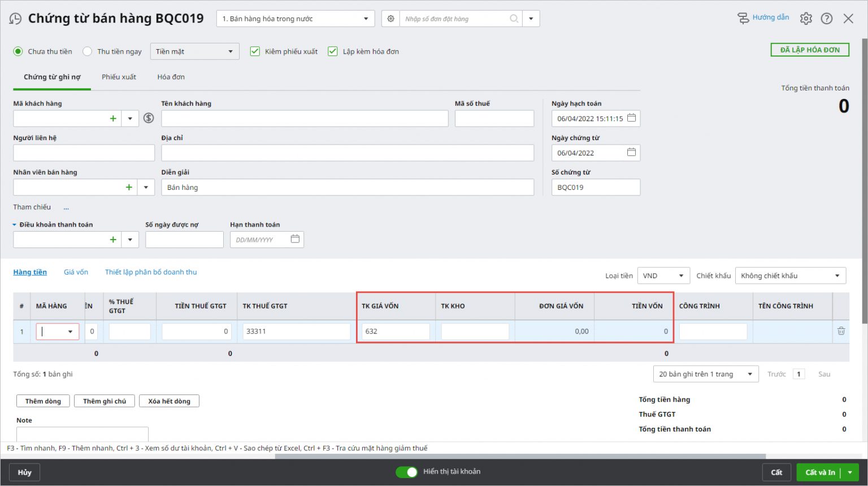Click the Thêm dòng button

43,401
